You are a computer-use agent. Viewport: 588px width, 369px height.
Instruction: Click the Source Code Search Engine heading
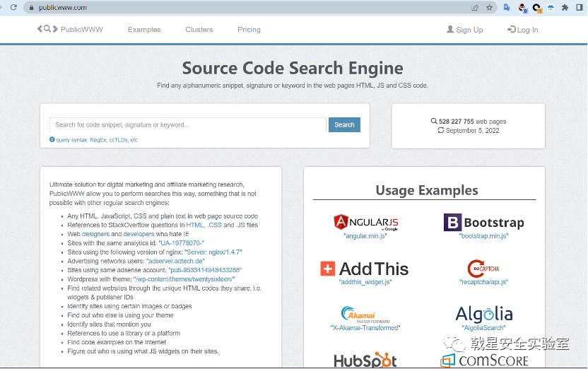tap(293, 69)
